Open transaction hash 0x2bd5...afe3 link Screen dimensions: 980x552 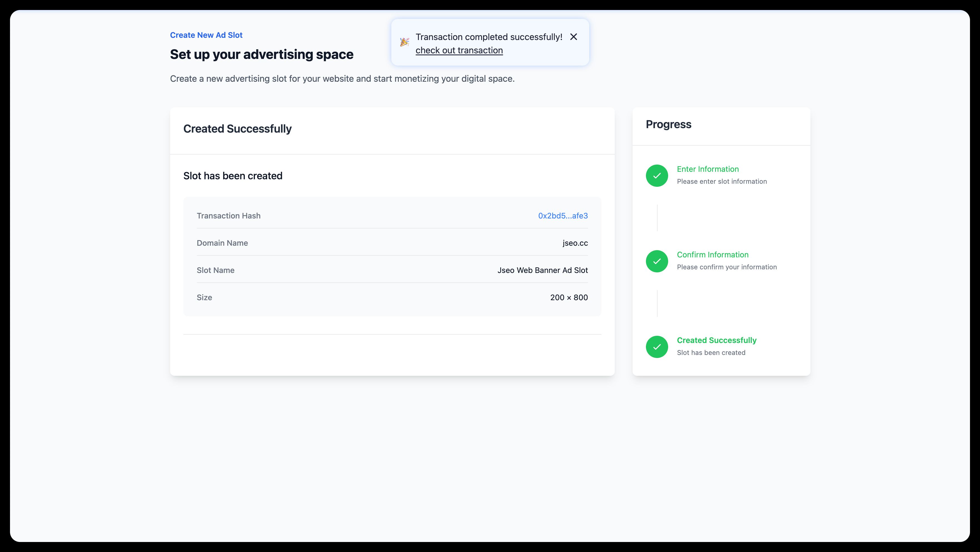point(563,216)
